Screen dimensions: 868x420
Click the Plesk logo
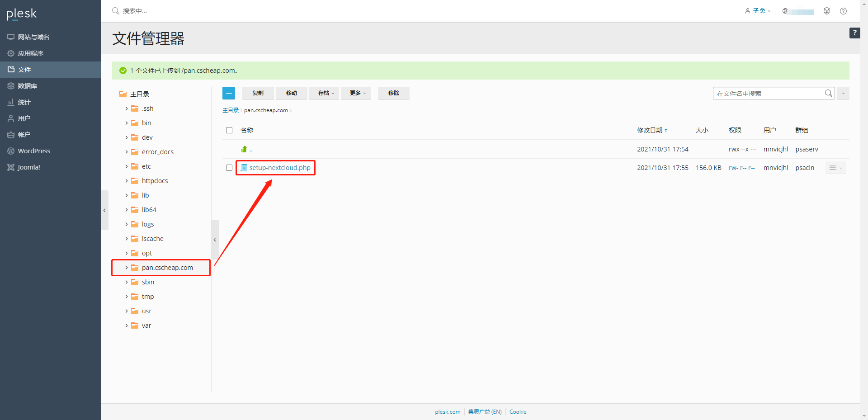tap(22, 14)
